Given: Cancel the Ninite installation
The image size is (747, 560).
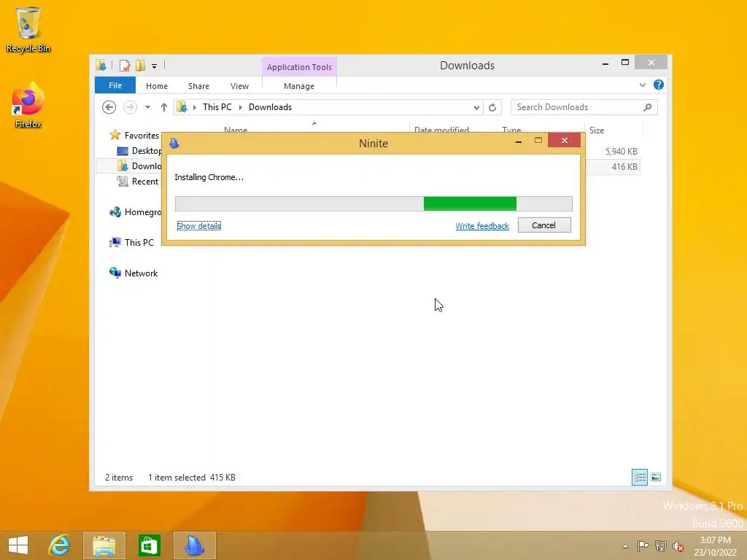Looking at the screenshot, I should 544,225.
